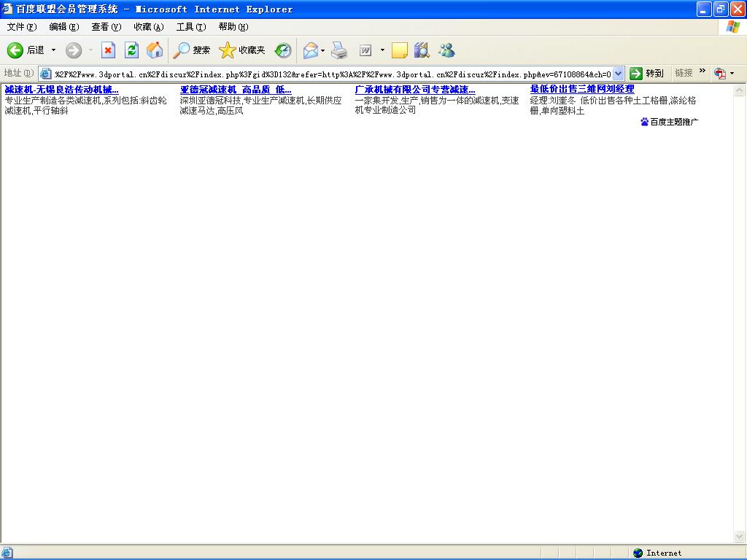Open the Back history dropdown arrow

(53, 50)
